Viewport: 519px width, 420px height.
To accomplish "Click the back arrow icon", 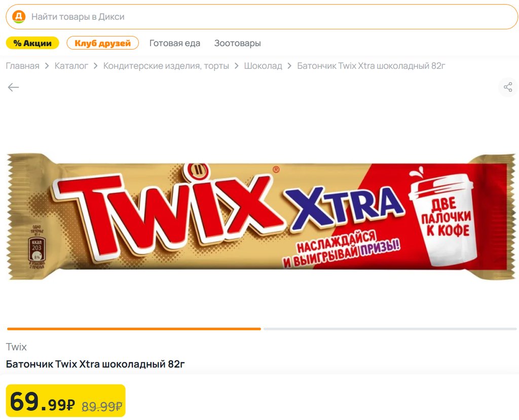I will click(13, 87).
